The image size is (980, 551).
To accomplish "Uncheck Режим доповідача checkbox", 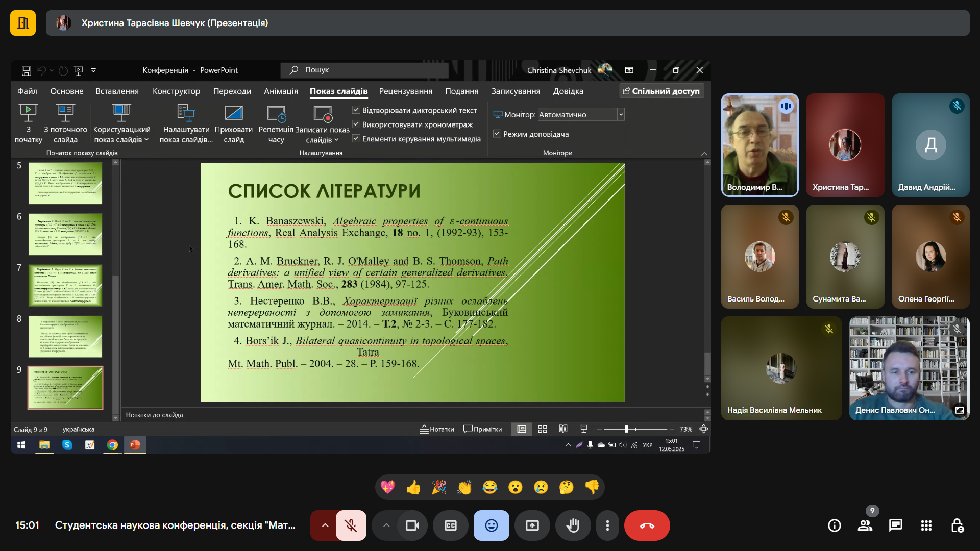I will coord(497,134).
